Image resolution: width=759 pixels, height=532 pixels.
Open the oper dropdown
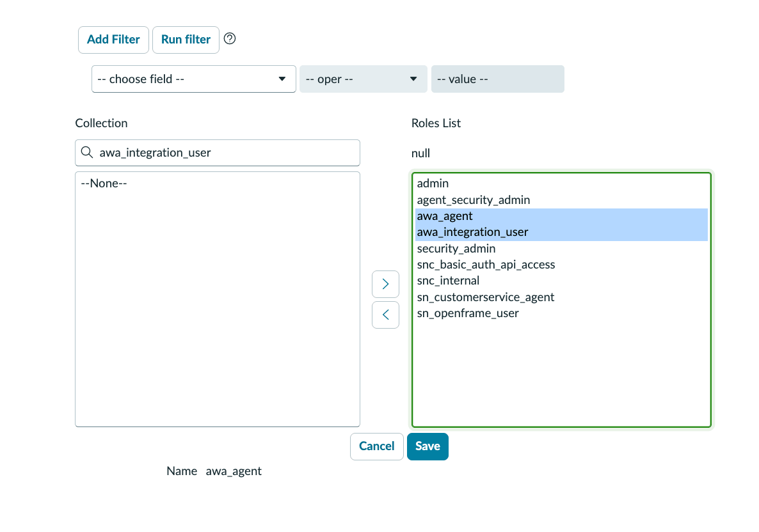tap(363, 79)
